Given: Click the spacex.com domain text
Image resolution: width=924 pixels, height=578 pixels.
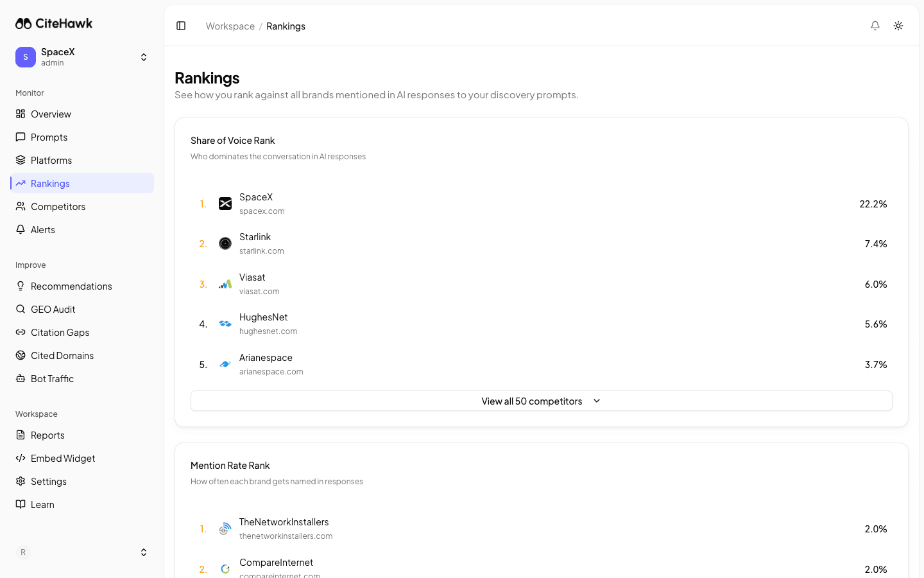Looking at the screenshot, I should 262,211.
